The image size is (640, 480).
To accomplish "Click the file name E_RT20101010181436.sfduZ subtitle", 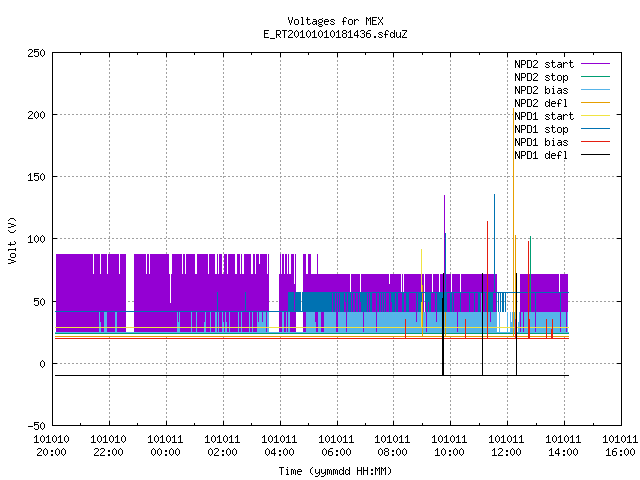I will pos(335,34).
